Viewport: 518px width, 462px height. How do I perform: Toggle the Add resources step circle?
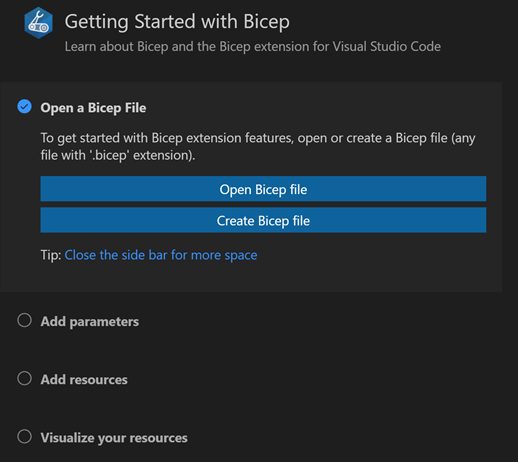pyautogui.click(x=24, y=378)
